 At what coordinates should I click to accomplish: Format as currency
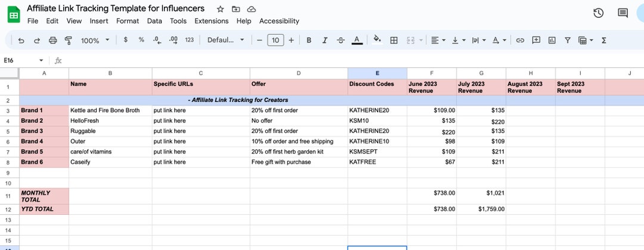click(126, 40)
